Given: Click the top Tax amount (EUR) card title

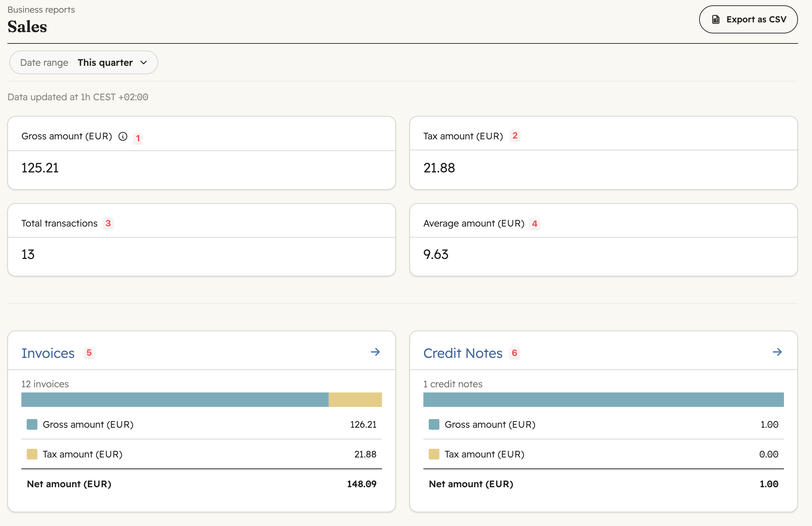Looking at the screenshot, I should click(x=463, y=136).
